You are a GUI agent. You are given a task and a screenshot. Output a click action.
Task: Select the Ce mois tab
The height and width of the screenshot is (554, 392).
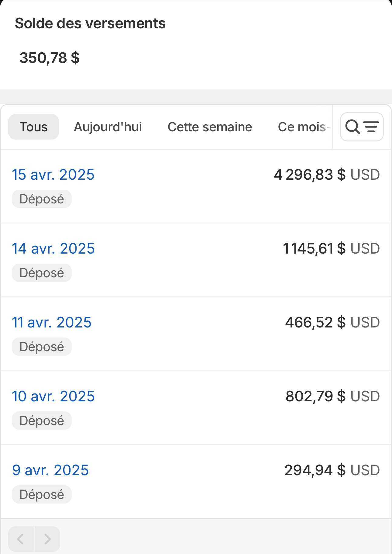click(302, 127)
